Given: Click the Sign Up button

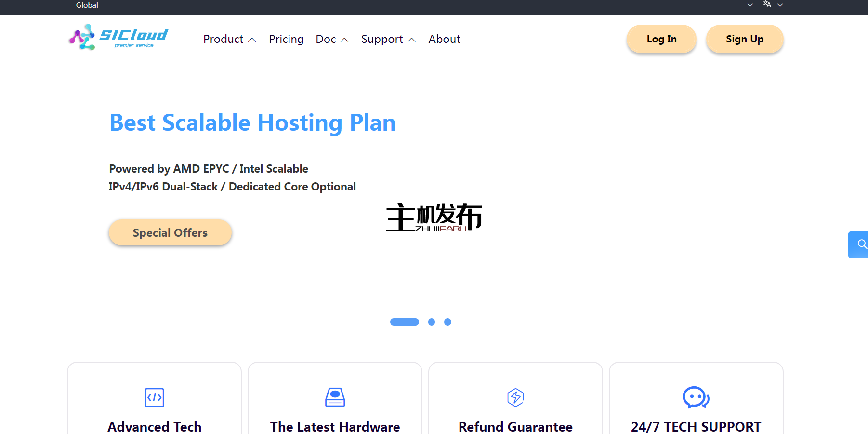Looking at the screenshot, I should pos(744,39).
